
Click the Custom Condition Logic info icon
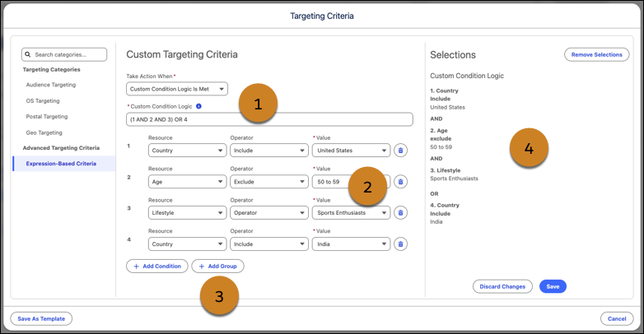[198, 106]
